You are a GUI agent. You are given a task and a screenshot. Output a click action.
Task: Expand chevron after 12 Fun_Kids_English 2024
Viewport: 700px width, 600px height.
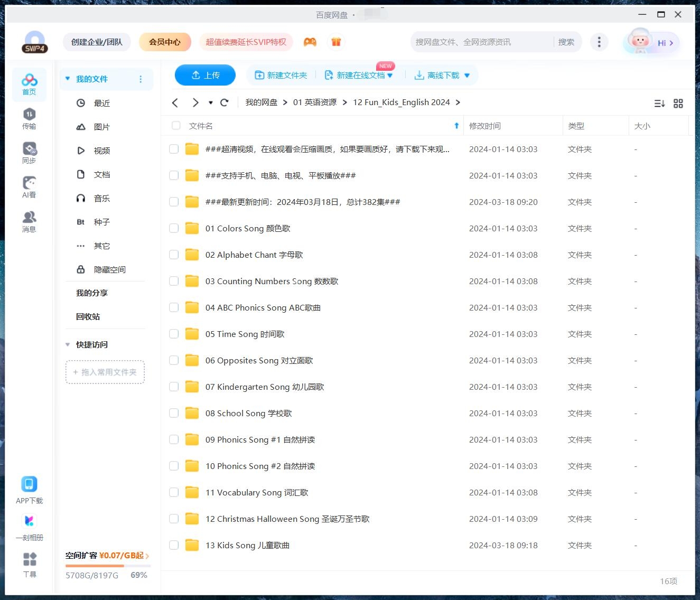coord(458,102)
